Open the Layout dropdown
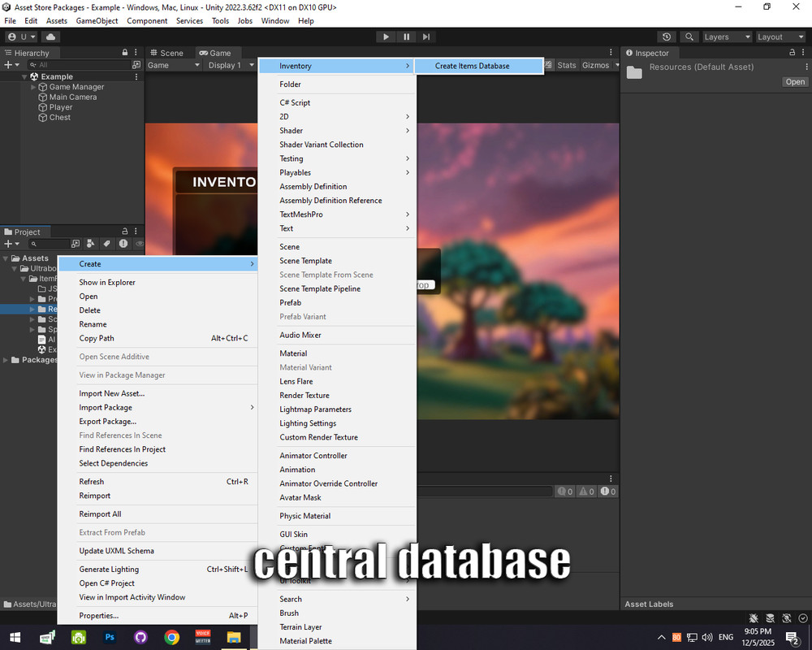Image resolution: width=812 pixels, height=650 pixels. pos(780,37)
